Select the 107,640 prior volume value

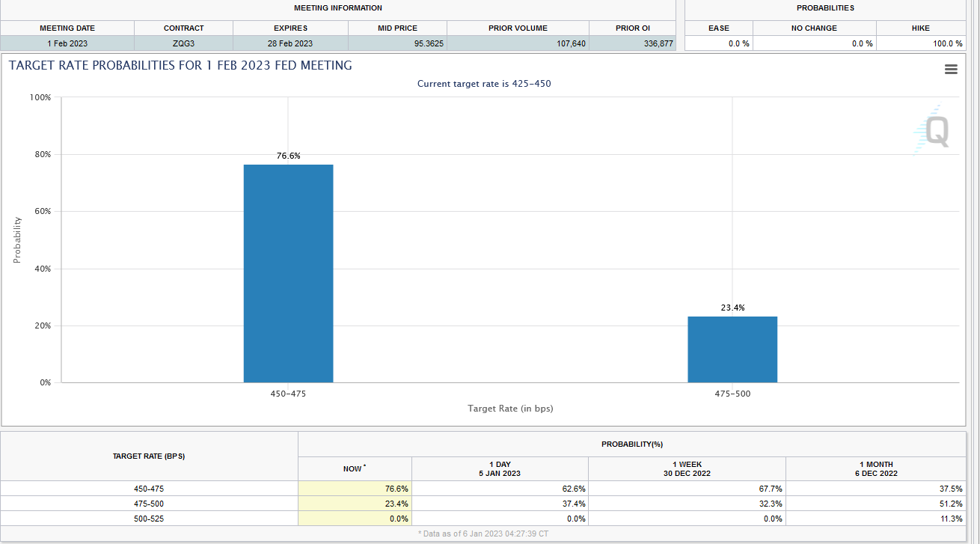pyautogui.click(x=572, y=43)
